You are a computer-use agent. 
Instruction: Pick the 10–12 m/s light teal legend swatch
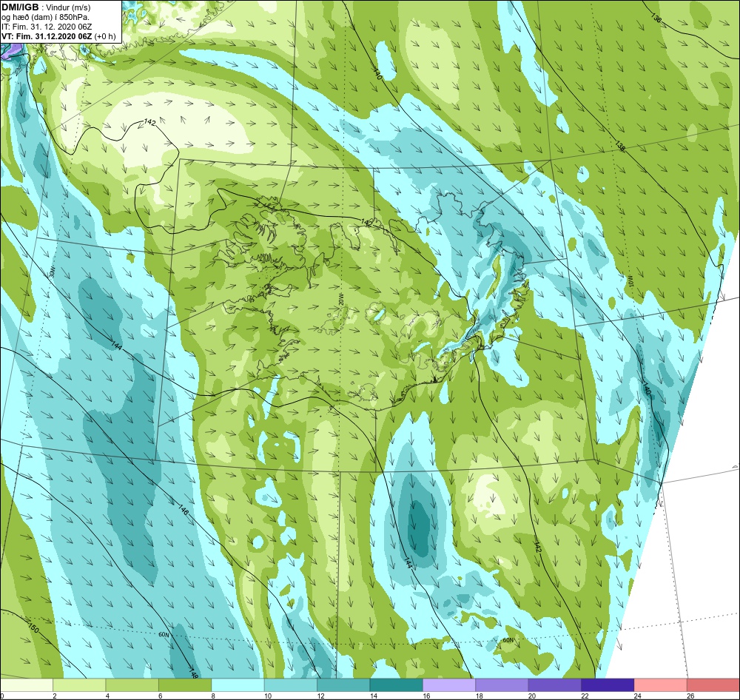pyautogui.click(x=291, y=684)
